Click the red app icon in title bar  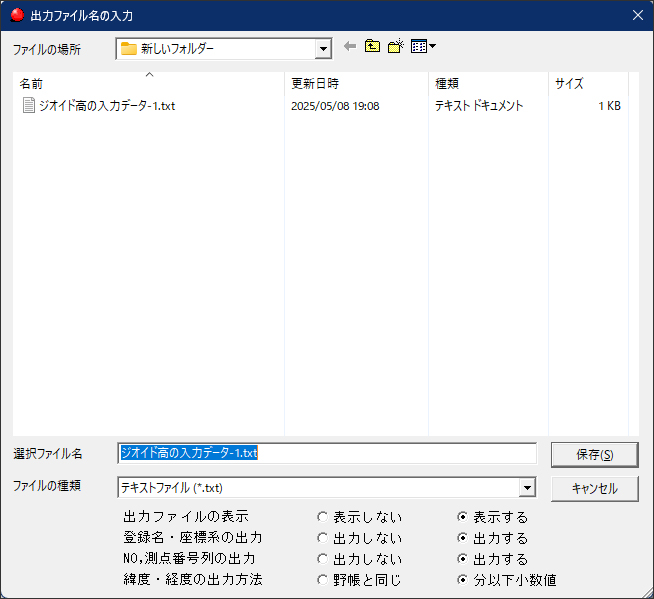tap(17, 15)
